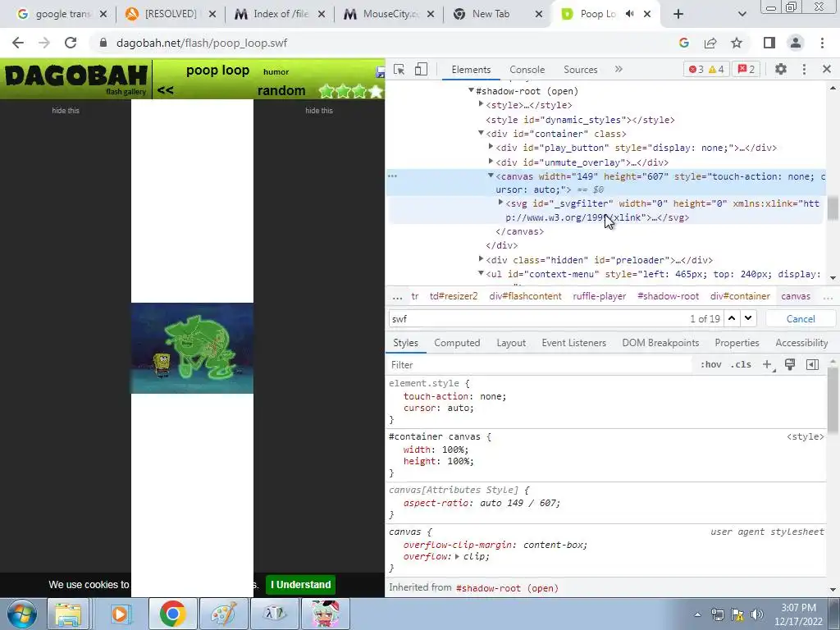
Task: Toggle rendering emulations paintbrush icon
Action: coord(790,365)
